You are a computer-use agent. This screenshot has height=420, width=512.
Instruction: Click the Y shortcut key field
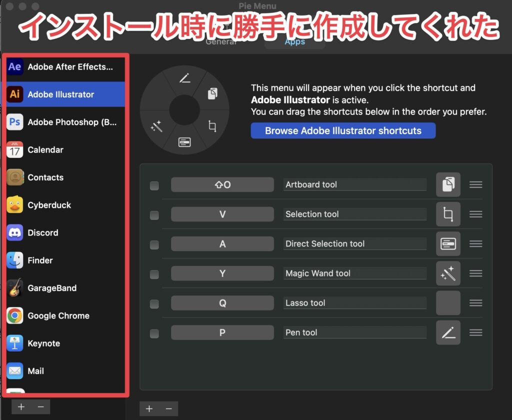(222, 273)
